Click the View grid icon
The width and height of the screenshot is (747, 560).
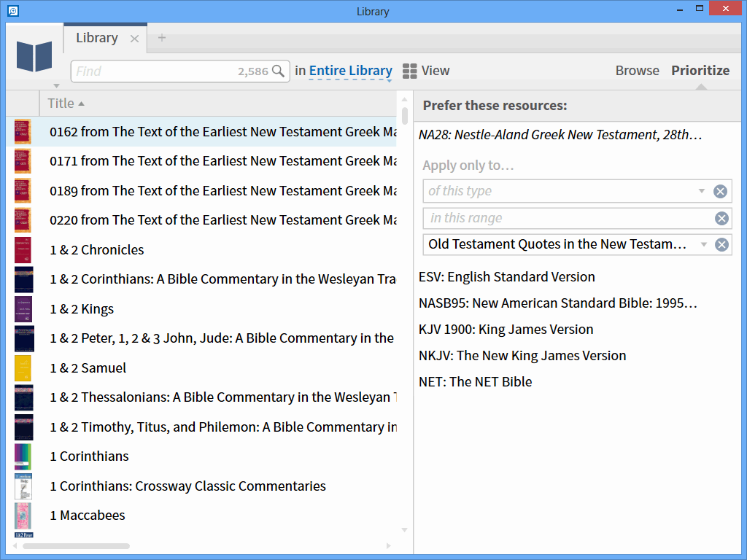410,71
